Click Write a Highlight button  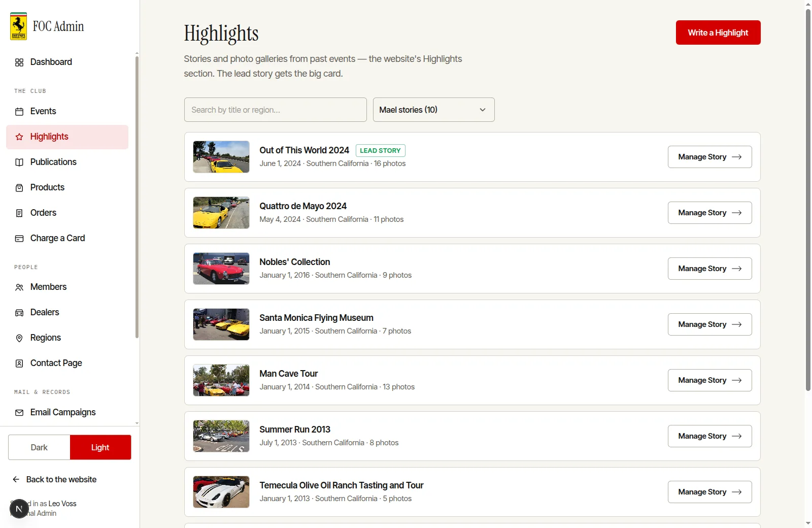click(718, 32)
